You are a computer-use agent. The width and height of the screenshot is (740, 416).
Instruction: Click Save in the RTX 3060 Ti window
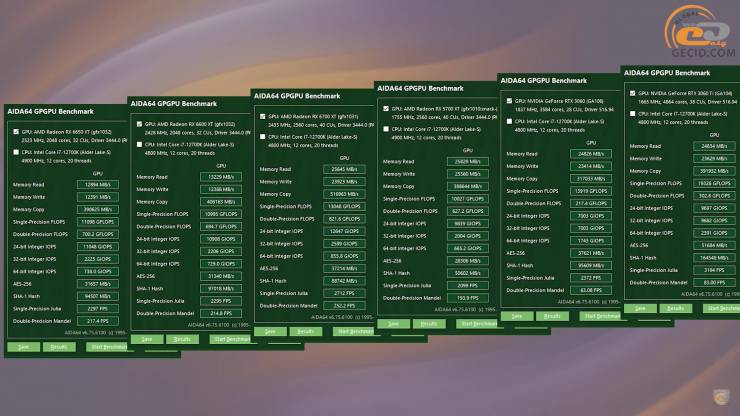640,308
